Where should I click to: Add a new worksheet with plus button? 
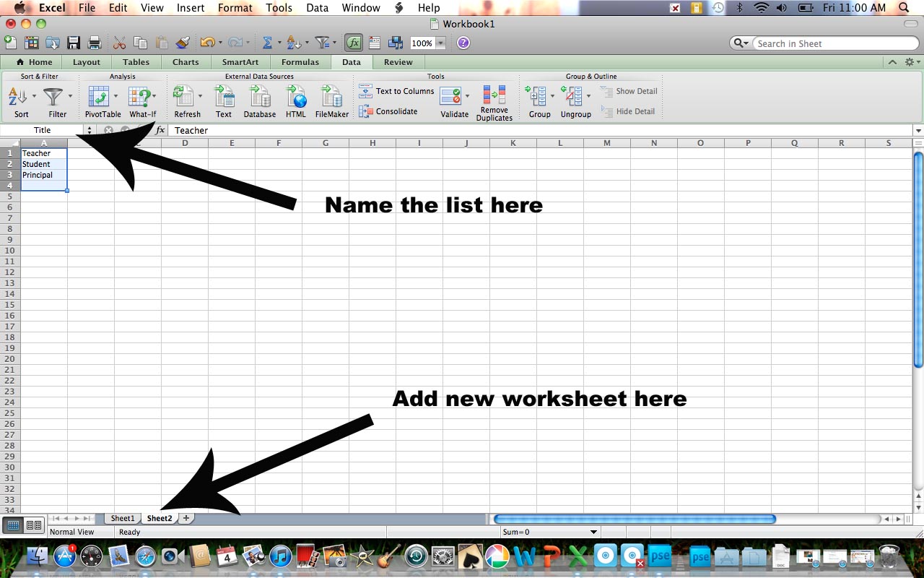click(x=186, y=518)
